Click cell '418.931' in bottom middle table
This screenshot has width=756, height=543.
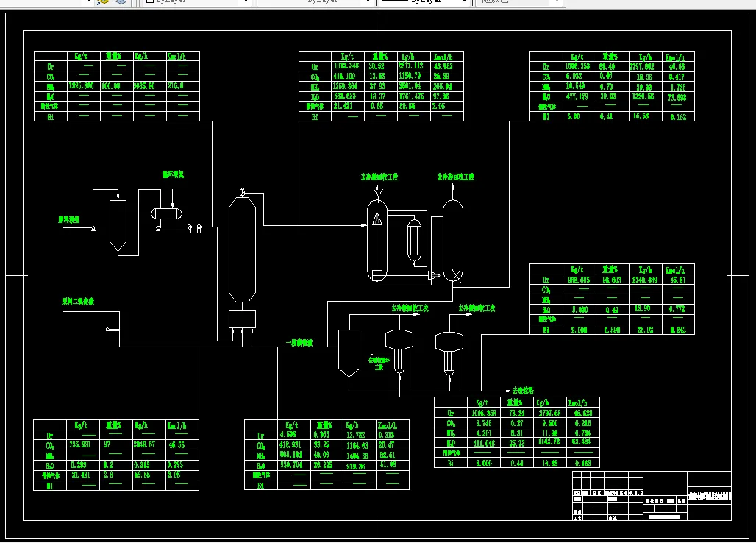click(x=290, y=445)
